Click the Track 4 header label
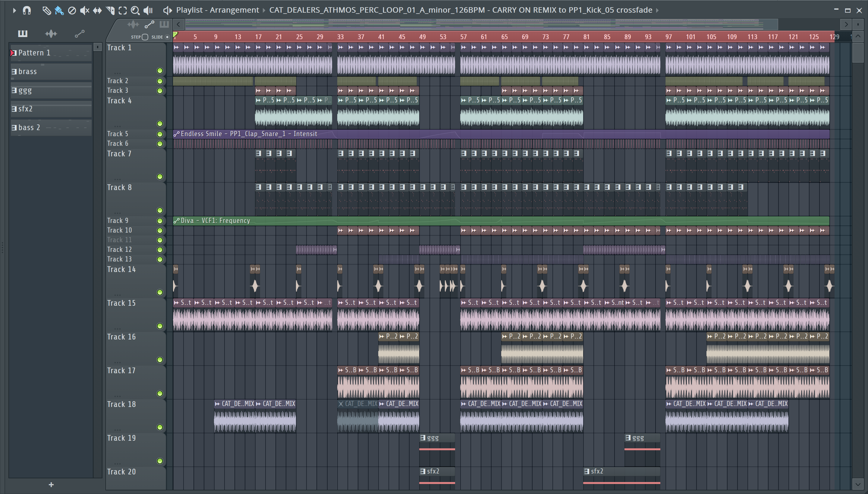 tap(119, 101)
